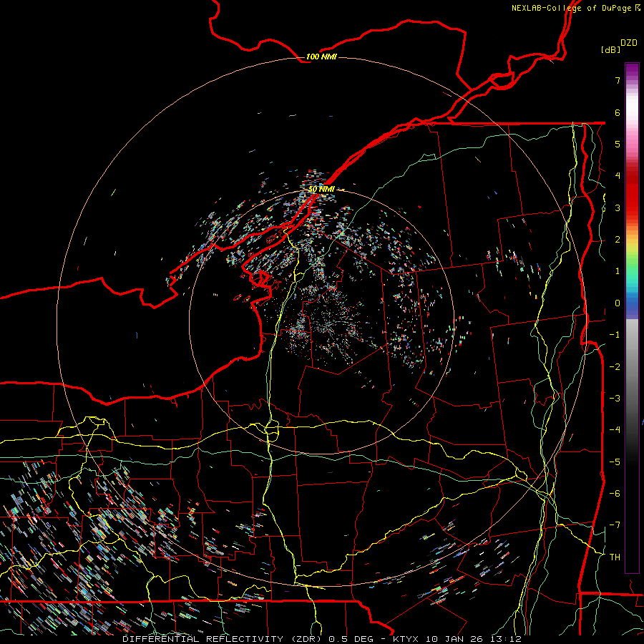Click the "-2" value on the dB scale
The height and width of the screenshot is (644, 644).
(615, 366)
